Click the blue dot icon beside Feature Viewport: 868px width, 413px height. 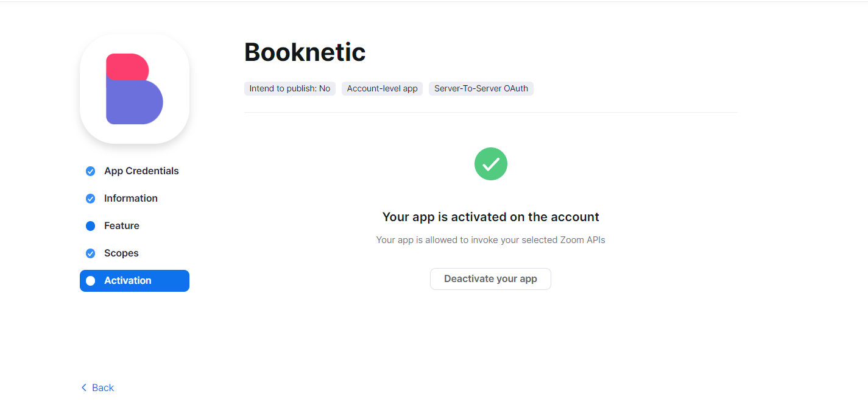pyautogui.click(x=90, y=226)
